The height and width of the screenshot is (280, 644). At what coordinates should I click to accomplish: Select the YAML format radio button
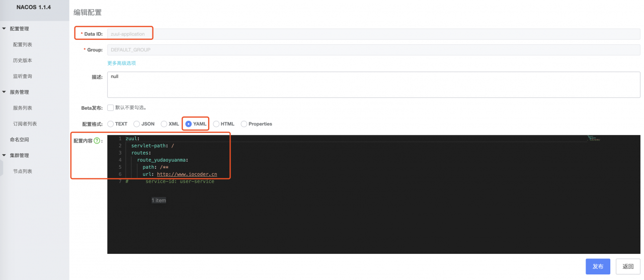click(x=189, y=124)
